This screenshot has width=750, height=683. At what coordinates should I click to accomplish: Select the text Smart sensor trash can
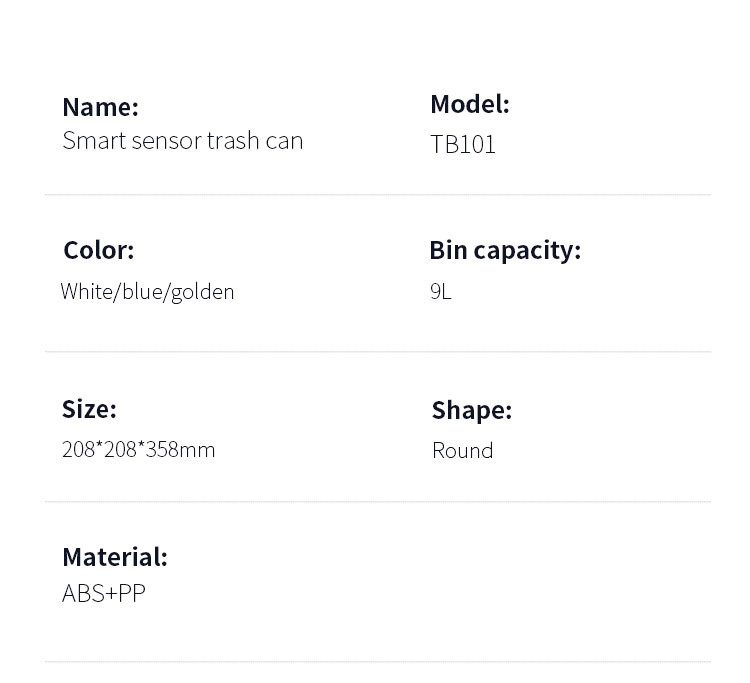tap(183, 141)
